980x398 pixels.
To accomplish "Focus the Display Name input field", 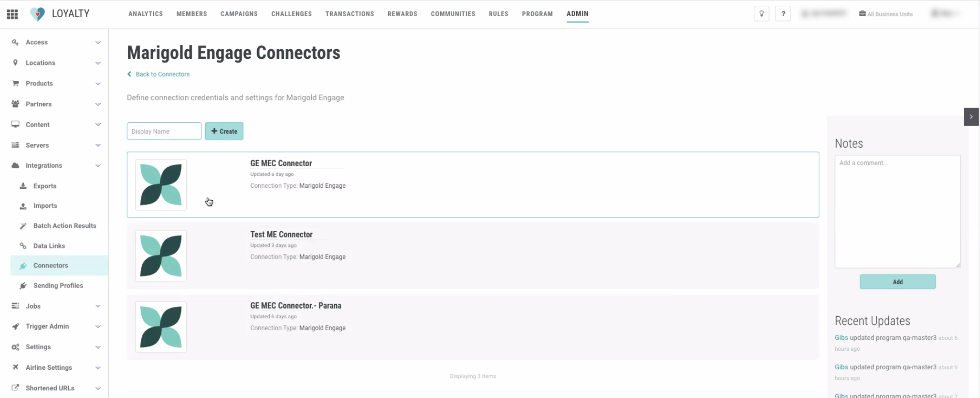I will point(164,131).
